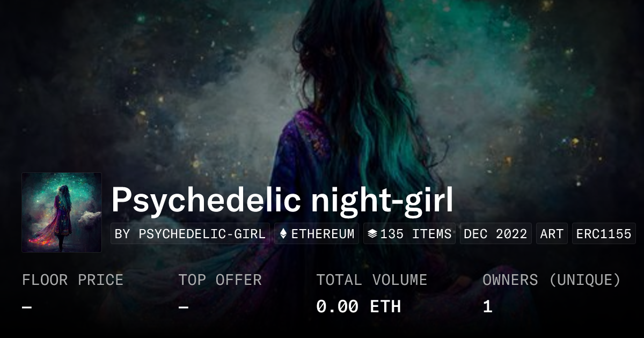Click the 0.00 ETH volume value
This screenshot has width=644, height=338.
(x=358, y=306)
